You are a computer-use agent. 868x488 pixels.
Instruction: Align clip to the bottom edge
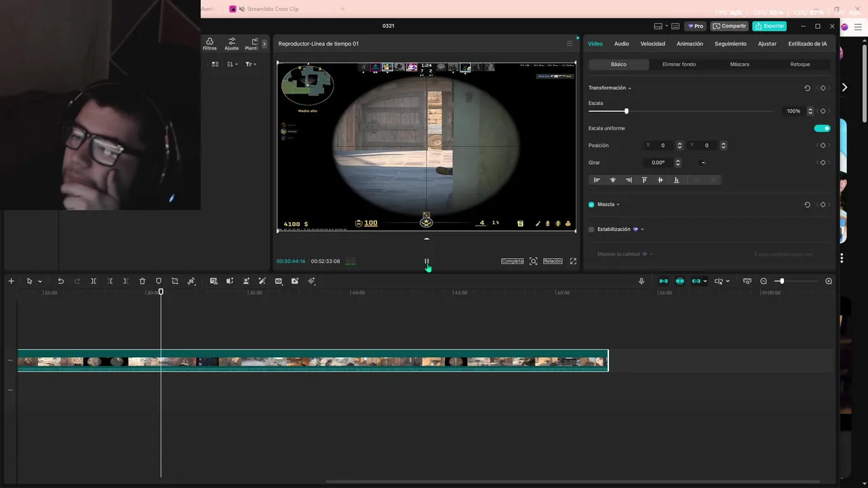pyautogui.click(x=676, y=180)
